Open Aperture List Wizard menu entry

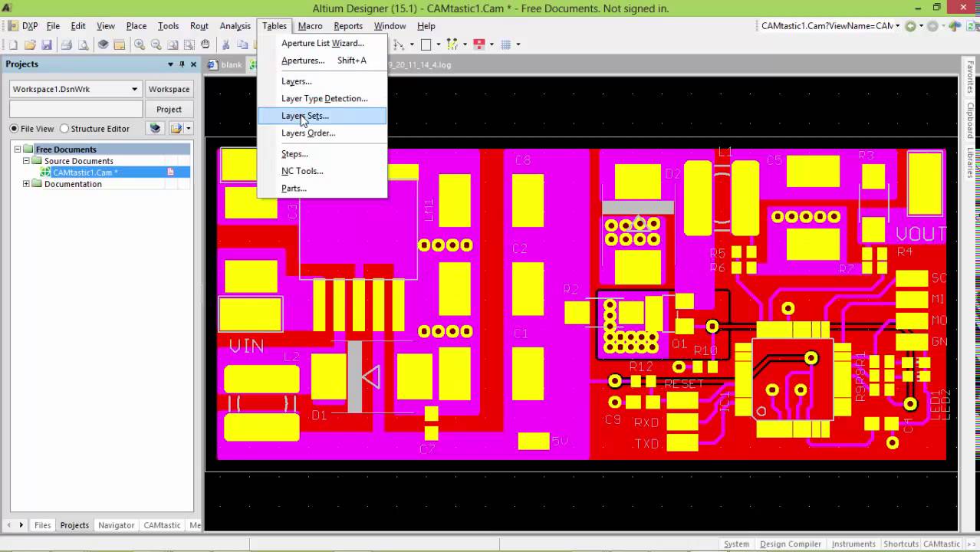(322, 43)
